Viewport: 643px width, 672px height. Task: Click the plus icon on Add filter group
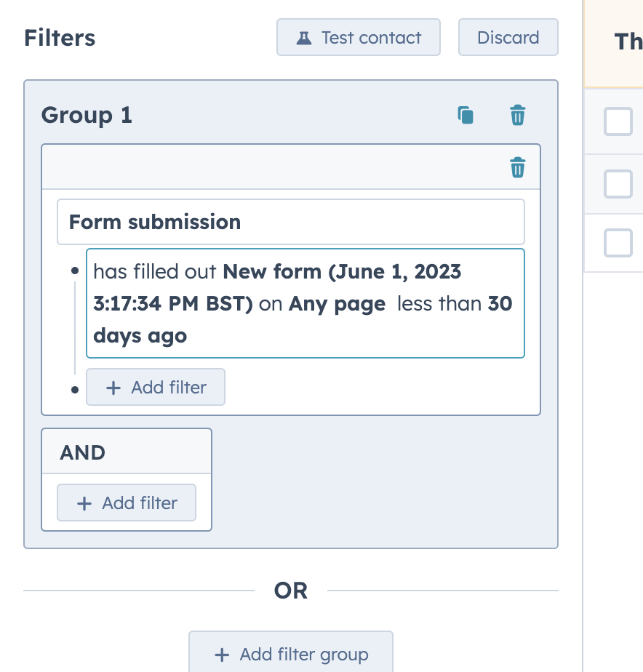[x=221, y=655]
